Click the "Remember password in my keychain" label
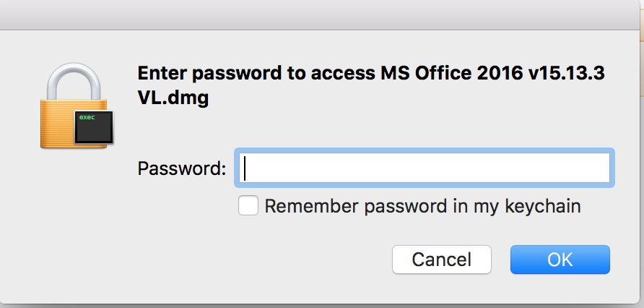Viewport: 644px width, 308px height. [x=422, y=206]
